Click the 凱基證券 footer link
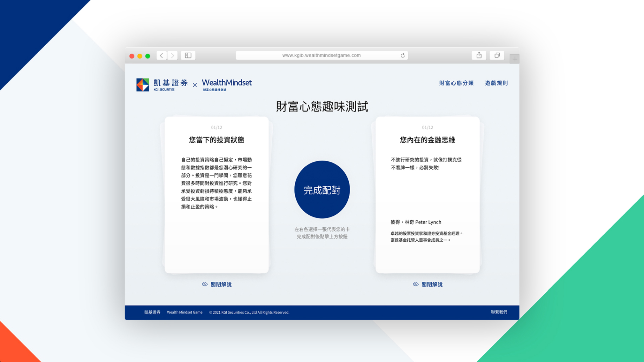The width and height of the screenshot is (644, 362). (x=152, y=312)
